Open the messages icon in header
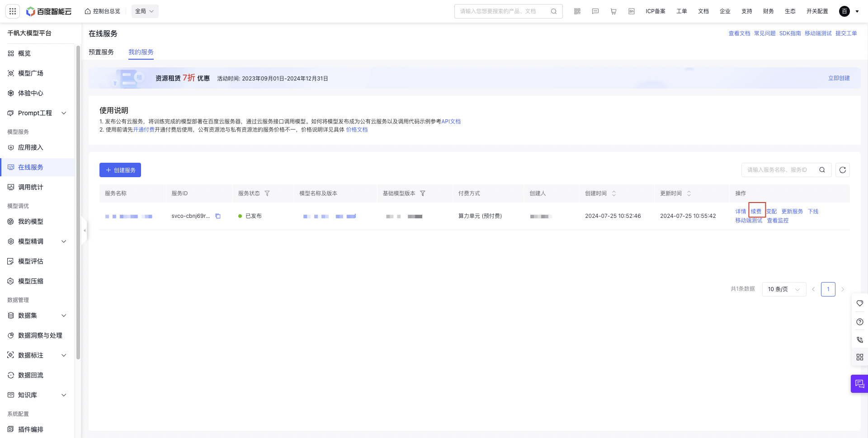This screenshot has height=438, width=868. coord(595,11)
